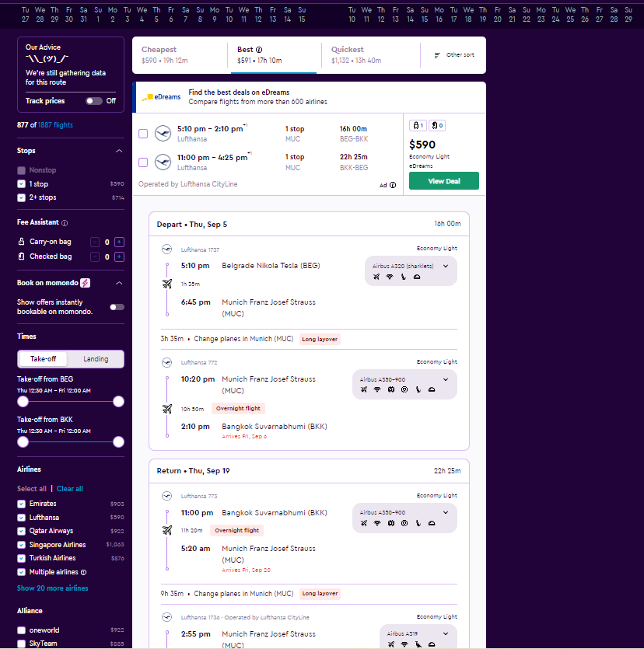Click the left handle of the Take-off from BKK slider

23,442
